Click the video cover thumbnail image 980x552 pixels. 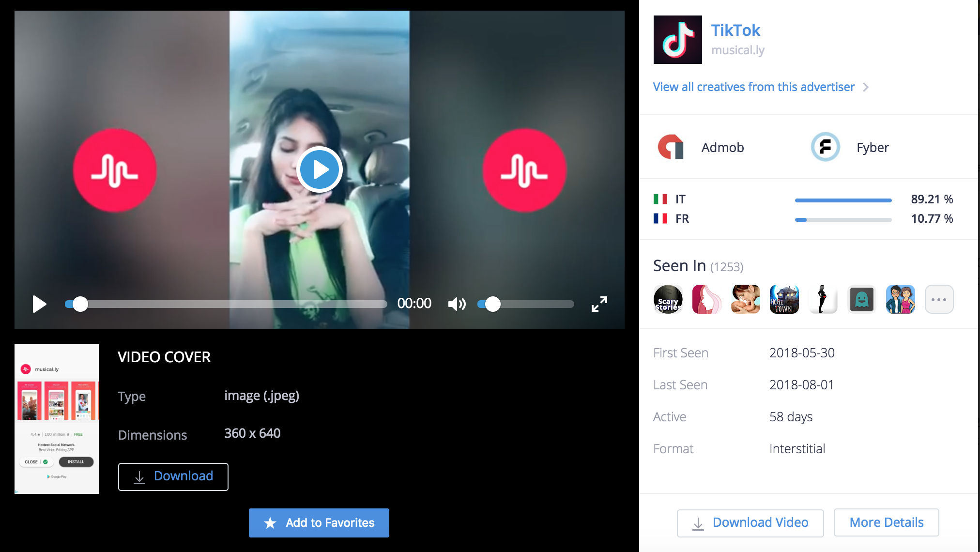tap(57, 419)
